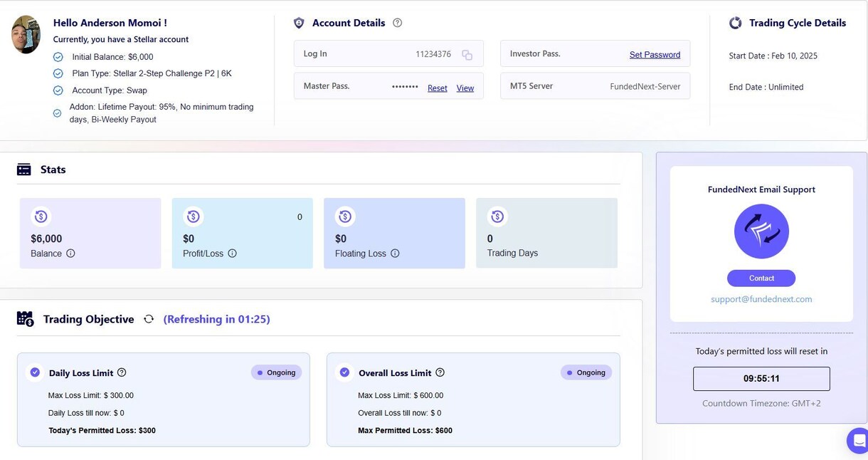Open the chat widget bubble

click(859, 440)
